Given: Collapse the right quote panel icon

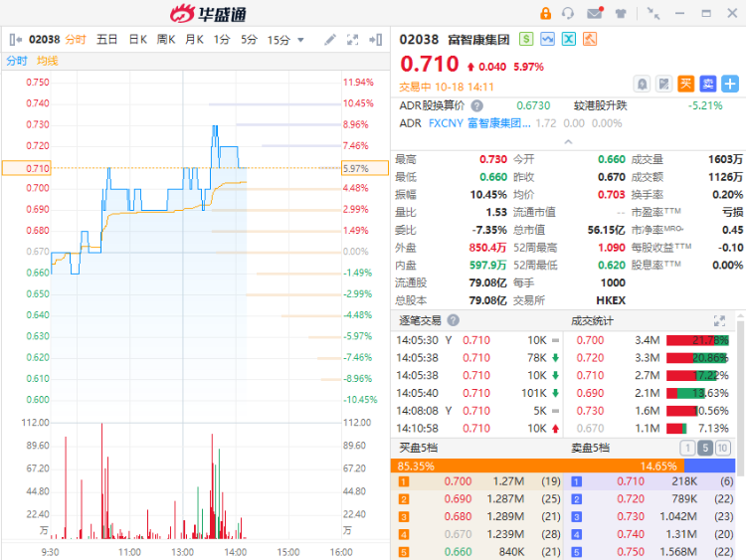Looking at the screenshot, I should click(x=375, y=40).
